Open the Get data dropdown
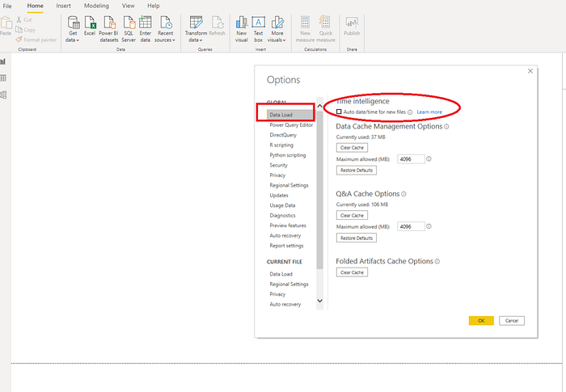Screen dimensions: 566x392 73,29
